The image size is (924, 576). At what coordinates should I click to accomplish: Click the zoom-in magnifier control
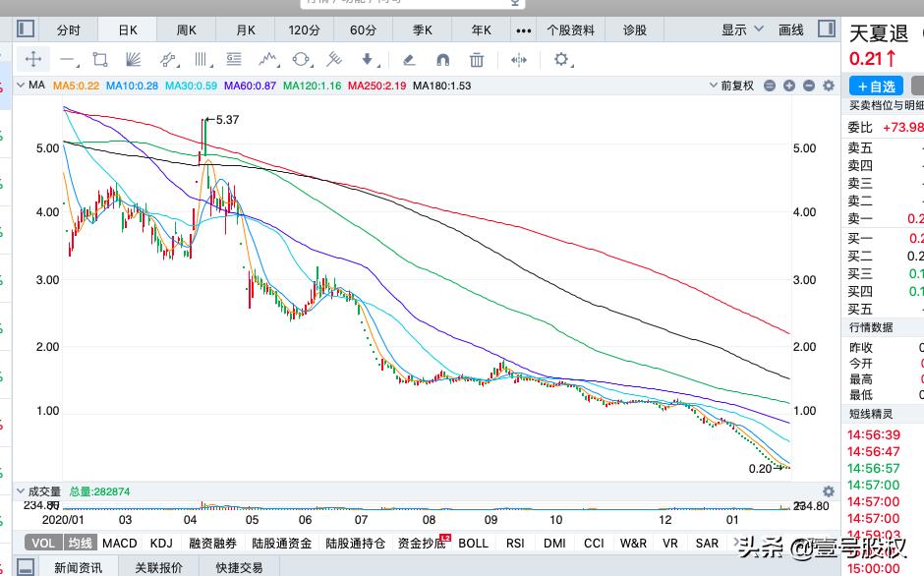(x=789, y=86)
